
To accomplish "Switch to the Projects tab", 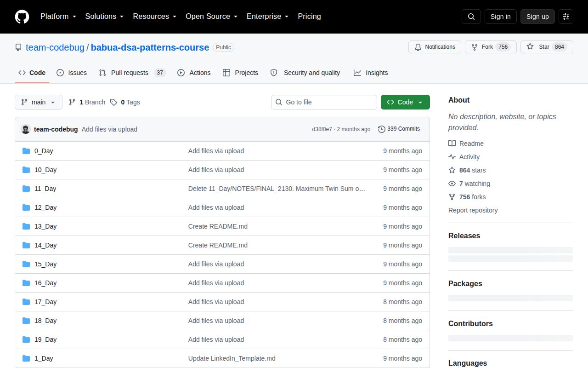I will (240, 73).
